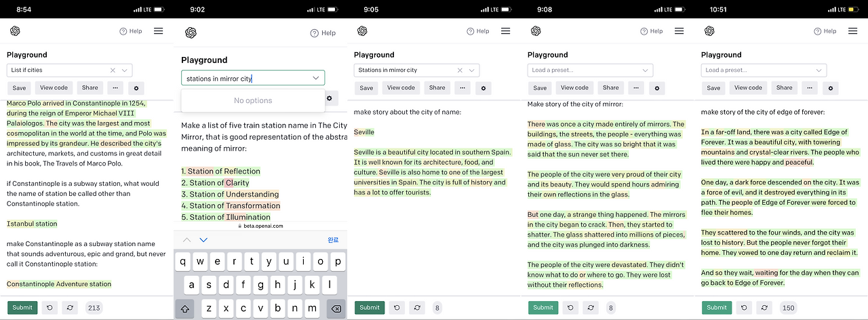Open the ellipsis menu in the 9:05 screen

point(462,88)
